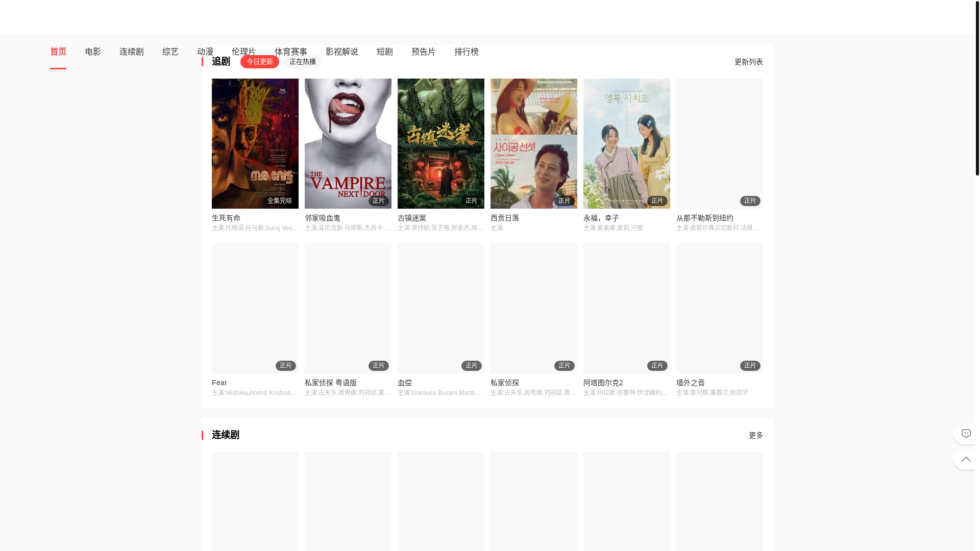The width and height of the screenshot is (980, 551).
Task: Open the 排行榜 navigation item
Action: click(467, 52)
